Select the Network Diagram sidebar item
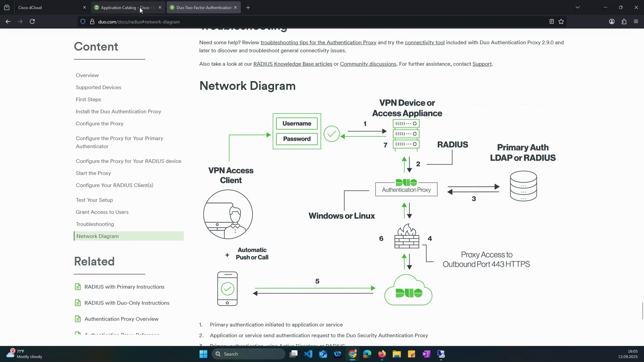Screen dimensions: 644x362 [x=129, y=236]
